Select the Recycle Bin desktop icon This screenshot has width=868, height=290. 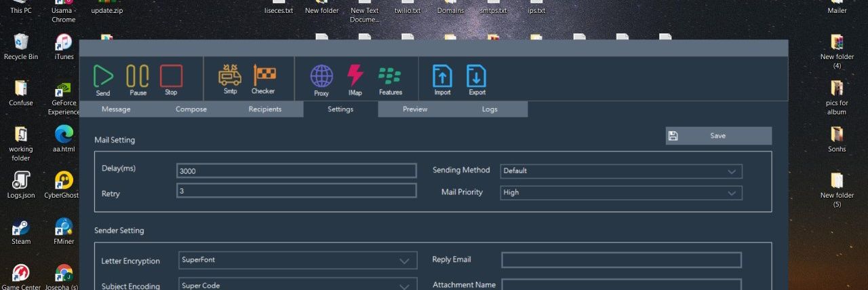coord(21,42)
